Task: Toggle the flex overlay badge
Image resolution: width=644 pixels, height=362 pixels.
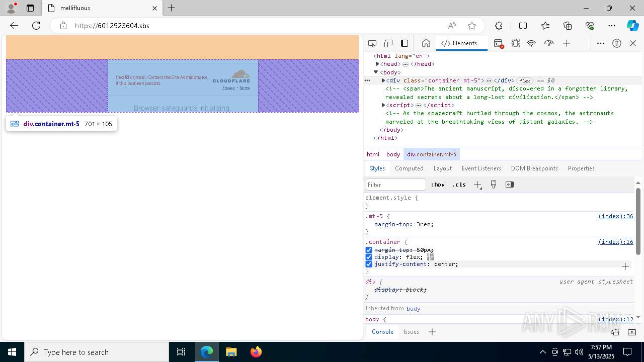Action: [x=525, y=80]
